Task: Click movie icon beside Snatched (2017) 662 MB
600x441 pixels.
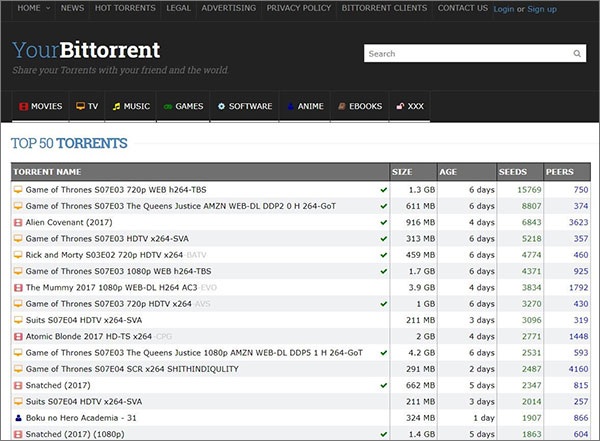Action: pyautogui.click(x=18, y=385)
